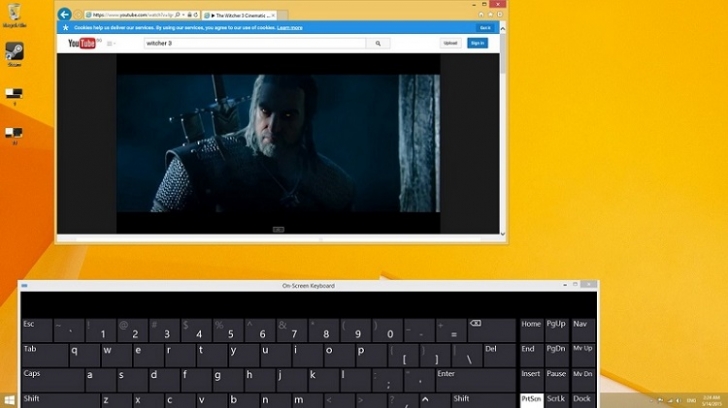The width and height of the screenshot is (728, 408).
Task: Toggle the left Shift key
Action: (60, 401)
